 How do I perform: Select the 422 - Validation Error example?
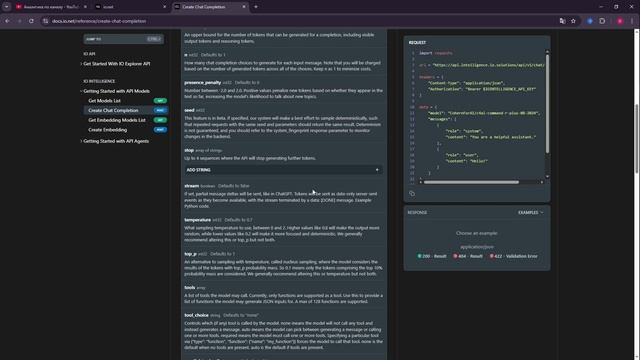(x=513, y=256)
